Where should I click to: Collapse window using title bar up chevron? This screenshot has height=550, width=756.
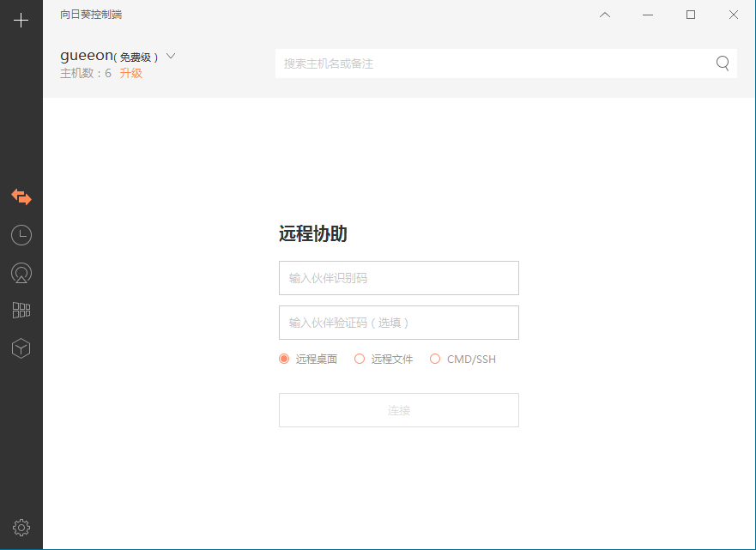click(x=605, y=15)
